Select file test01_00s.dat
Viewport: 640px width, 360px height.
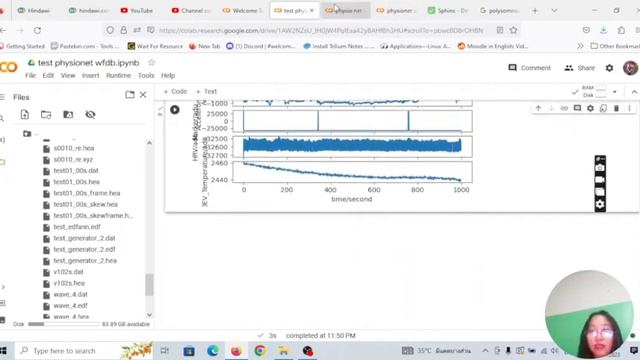(x=76, y=171)
